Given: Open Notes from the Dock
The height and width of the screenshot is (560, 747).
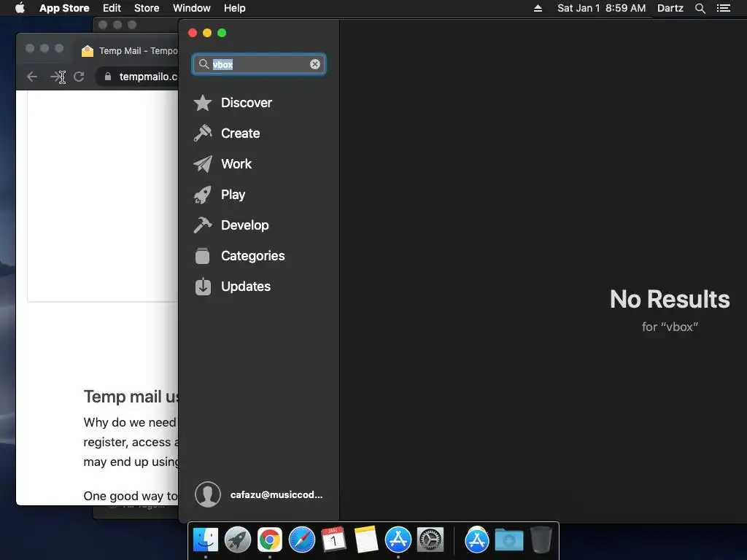Looking at the screenshot, I should click(x=366, y=540).
